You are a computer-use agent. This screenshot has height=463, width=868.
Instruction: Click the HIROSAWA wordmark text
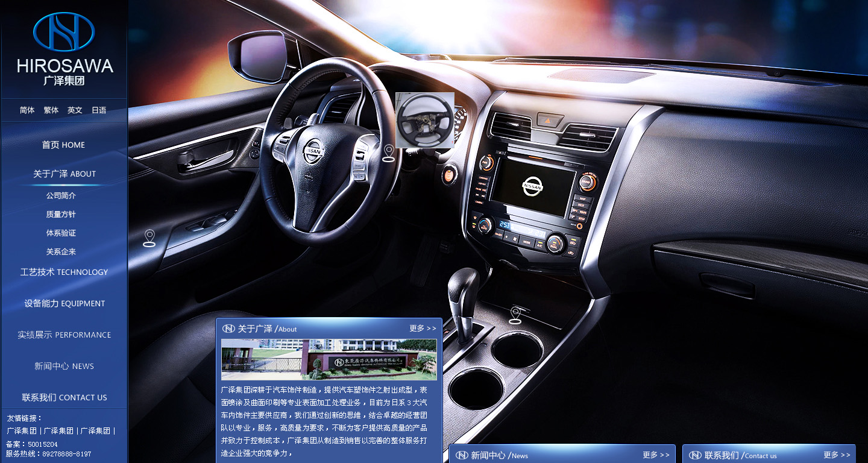pos(65,66)
